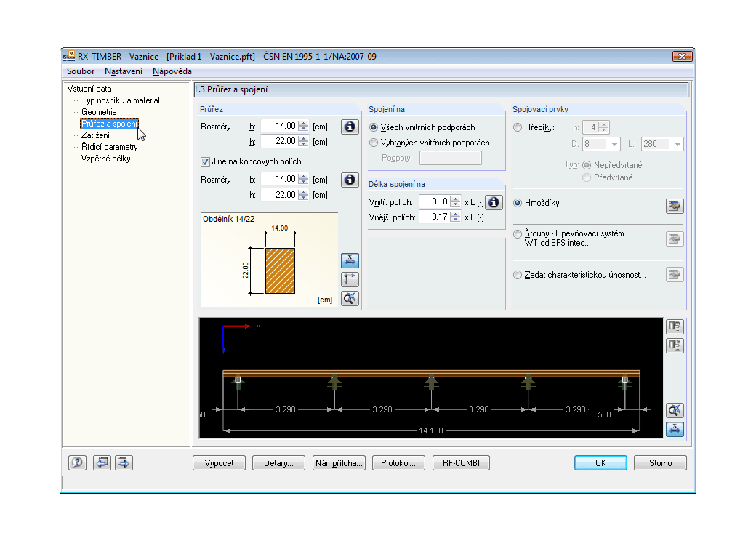Adjust end-field width b spinner
This screenshot has height=541, width=756.
[303, 180]
